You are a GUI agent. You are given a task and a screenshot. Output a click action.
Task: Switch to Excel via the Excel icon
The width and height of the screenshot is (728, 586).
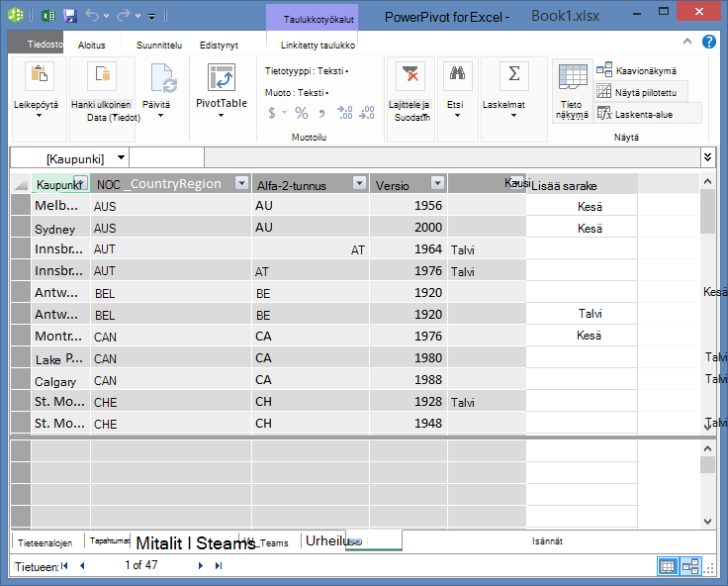(48, 16)
